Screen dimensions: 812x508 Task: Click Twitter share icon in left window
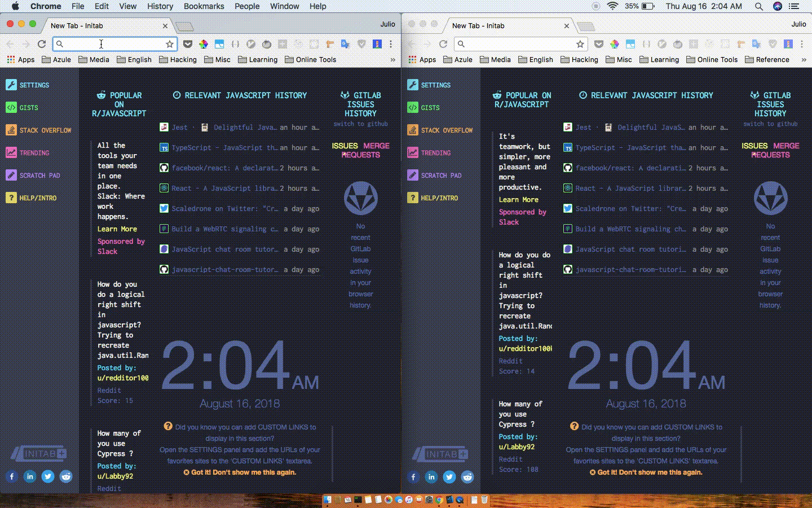coord(48,476)
